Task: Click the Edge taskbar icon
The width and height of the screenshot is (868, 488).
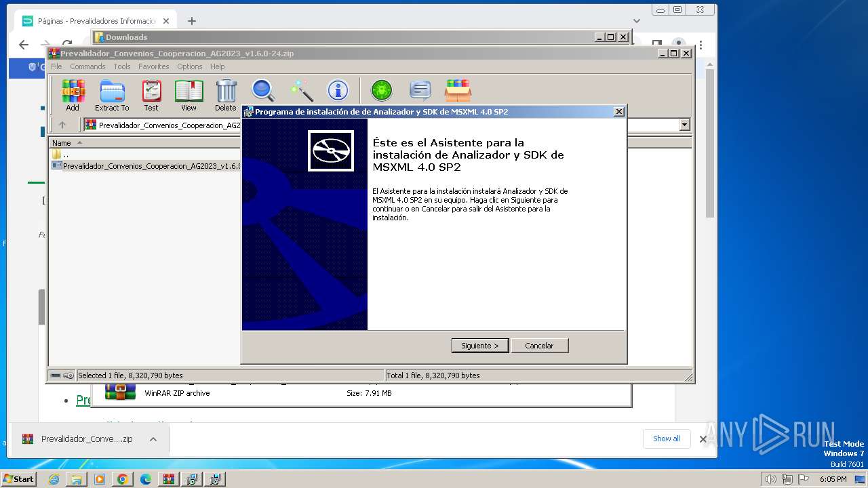Action: pos(146,479)
